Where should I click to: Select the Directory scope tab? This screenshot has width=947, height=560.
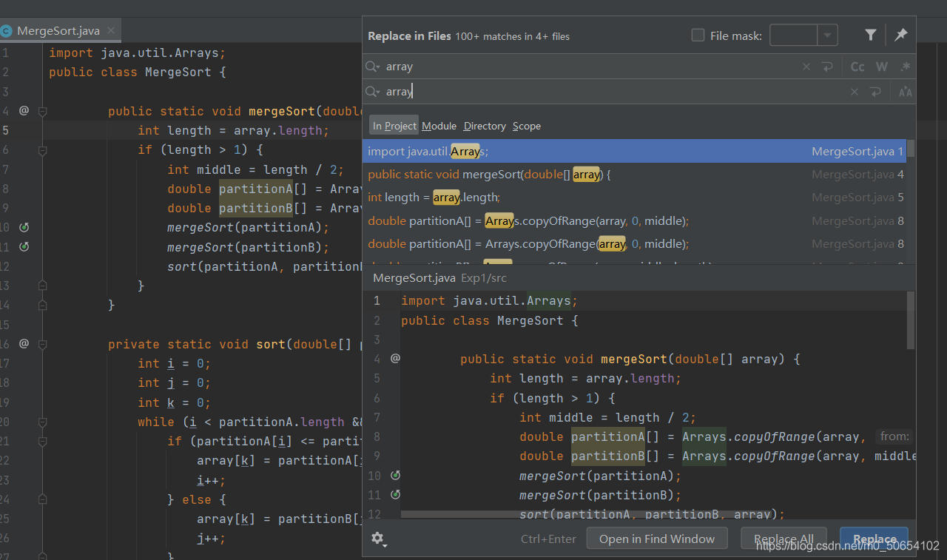point(485,126)
